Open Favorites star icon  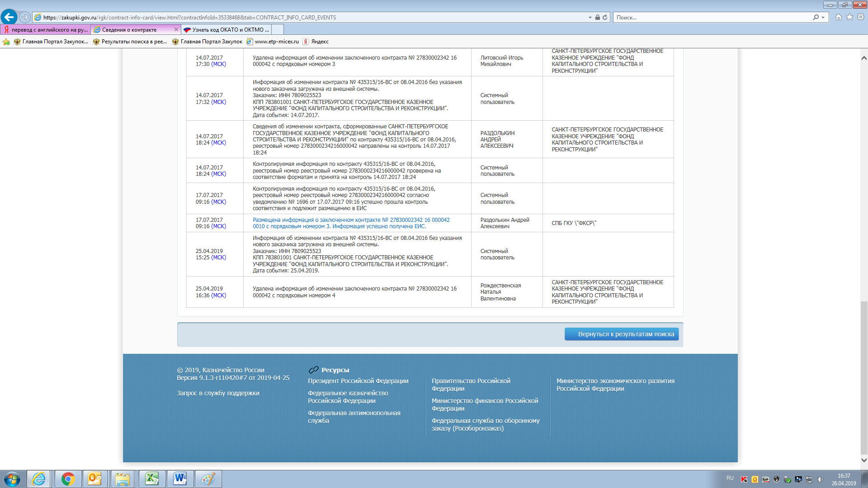849,17
